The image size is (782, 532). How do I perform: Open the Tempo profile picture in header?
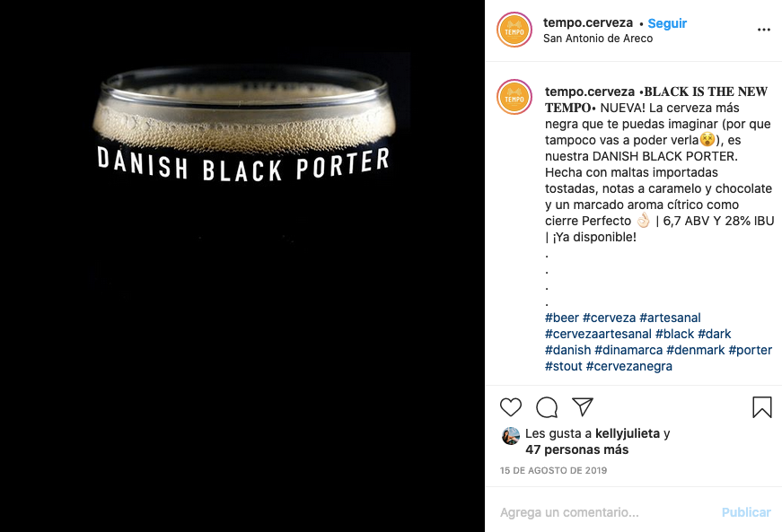point(514,30)
